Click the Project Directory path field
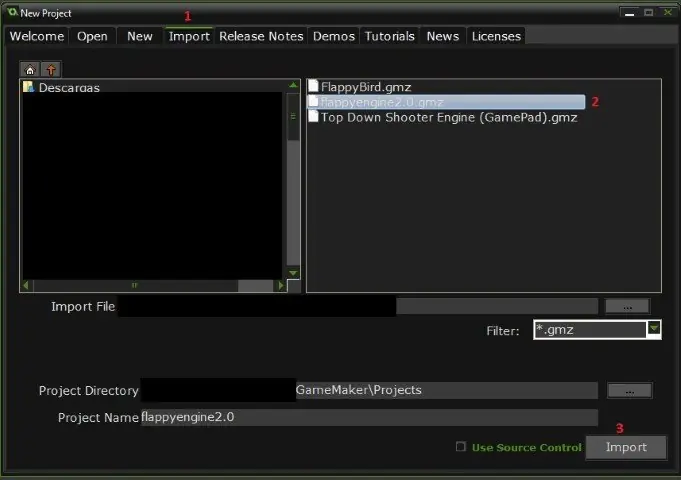The image size is (681, 480). 369,390
